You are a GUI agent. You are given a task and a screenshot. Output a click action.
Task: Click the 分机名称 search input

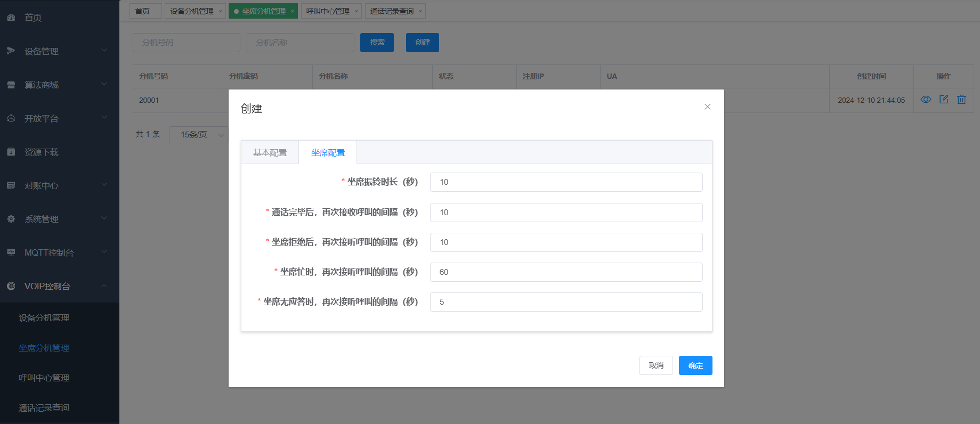click(301, 43)
